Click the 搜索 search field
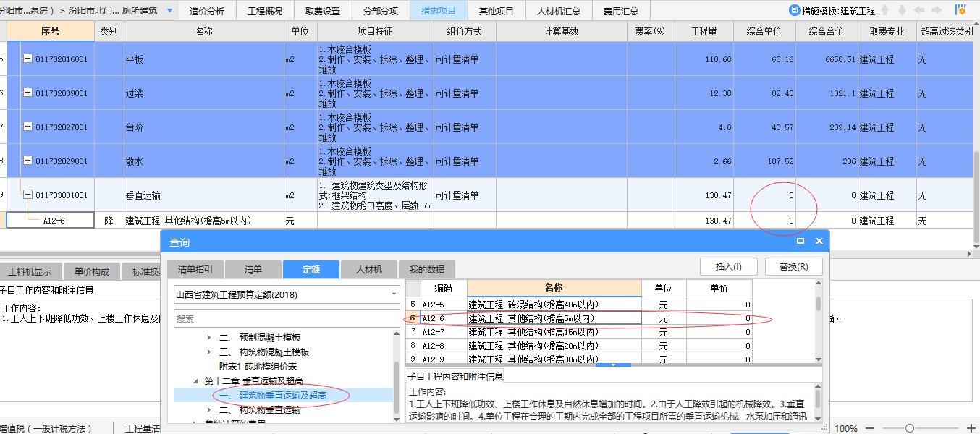Image resolution: width=980 pixels, height=434 pixels. coord(287,318)
